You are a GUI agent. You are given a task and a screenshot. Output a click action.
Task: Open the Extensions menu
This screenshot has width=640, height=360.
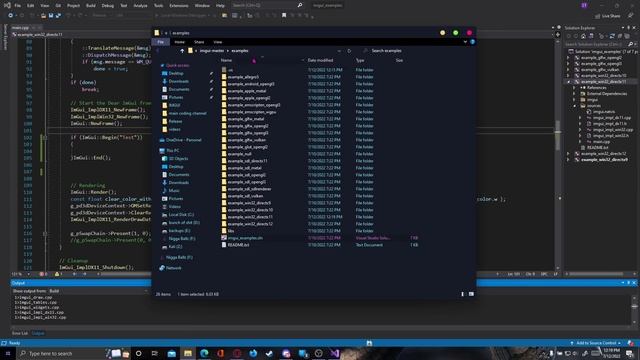coord(179,6)
